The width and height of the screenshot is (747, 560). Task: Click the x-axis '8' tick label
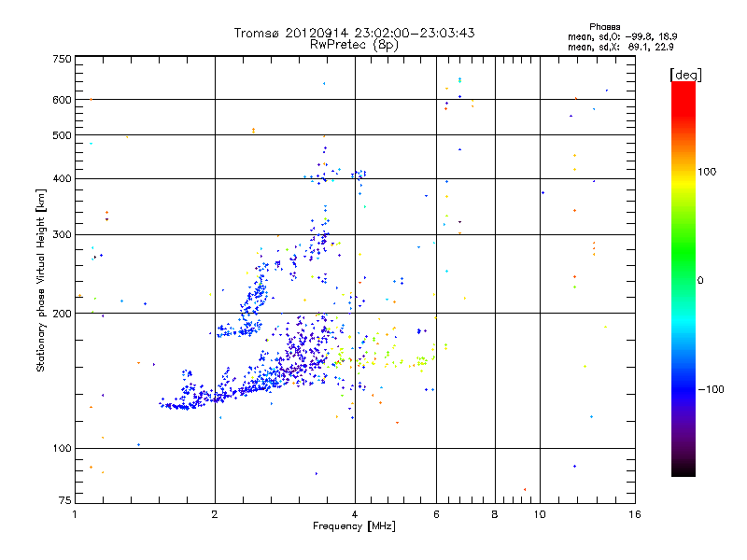[x=495, y=514]
